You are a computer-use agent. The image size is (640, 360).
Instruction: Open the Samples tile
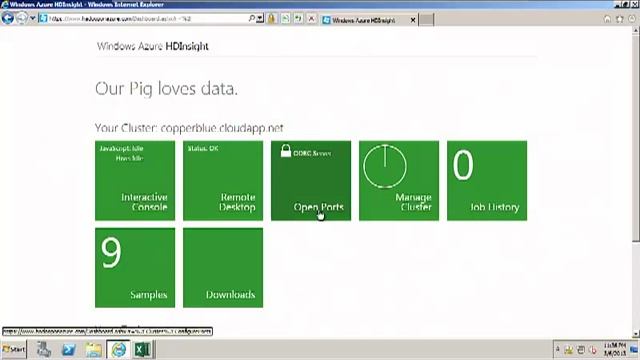(x=135, y=267)
